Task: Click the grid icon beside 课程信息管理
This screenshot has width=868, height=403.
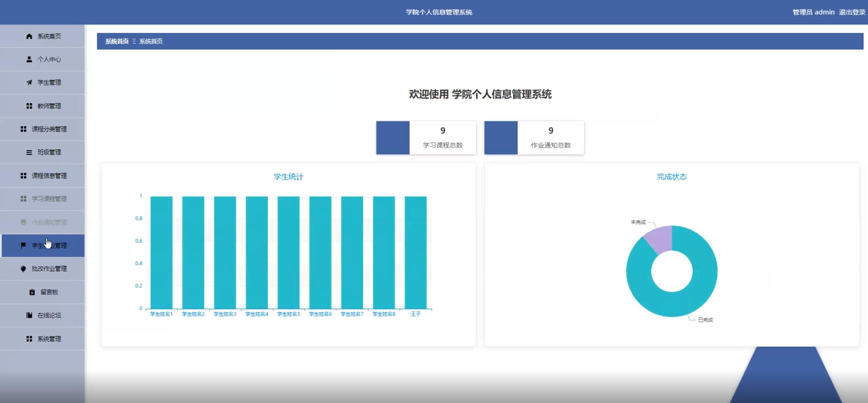Action: (23, 176)
